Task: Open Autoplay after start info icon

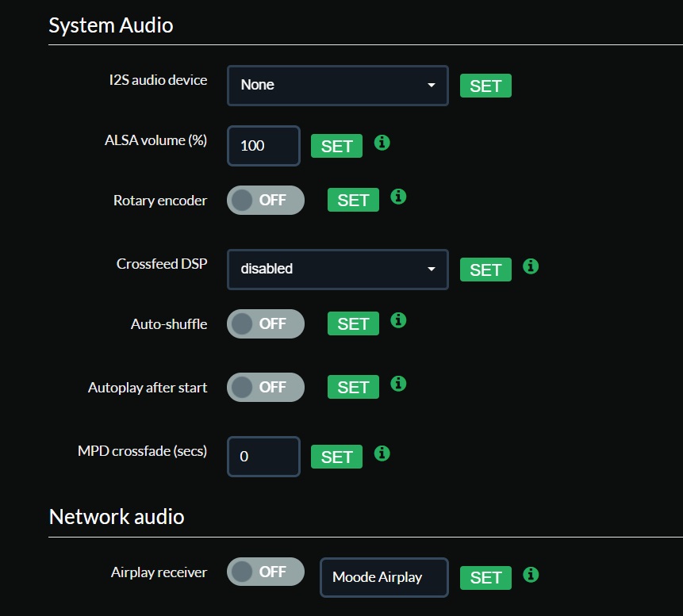Action: coord(398,384)
